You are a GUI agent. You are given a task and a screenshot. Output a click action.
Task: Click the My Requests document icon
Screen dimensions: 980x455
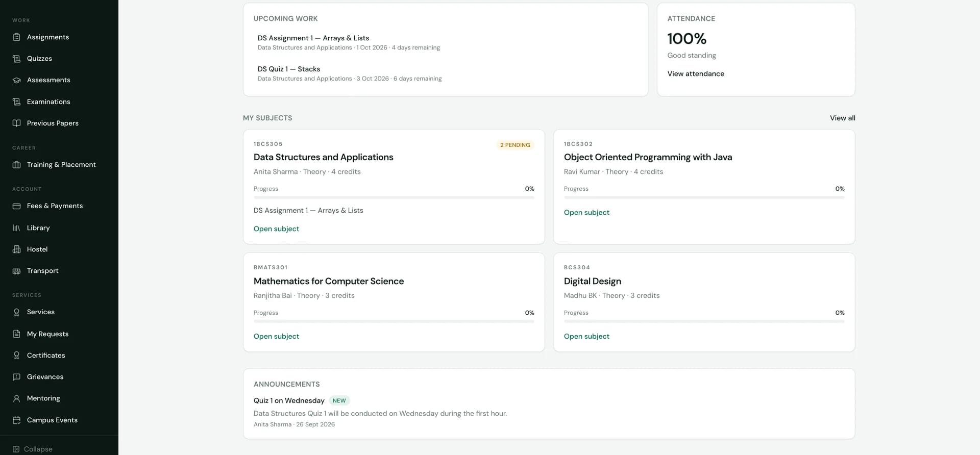[16, 334]
